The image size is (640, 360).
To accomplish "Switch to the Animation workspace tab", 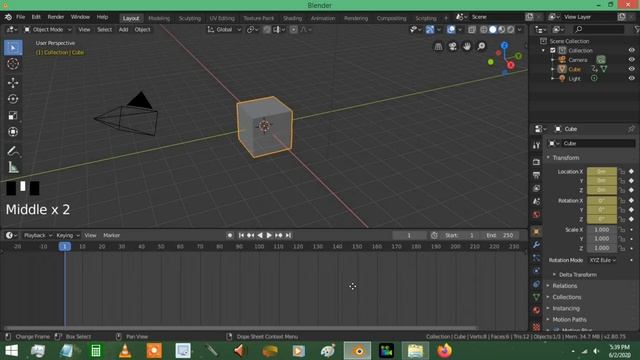I will 323,18.
